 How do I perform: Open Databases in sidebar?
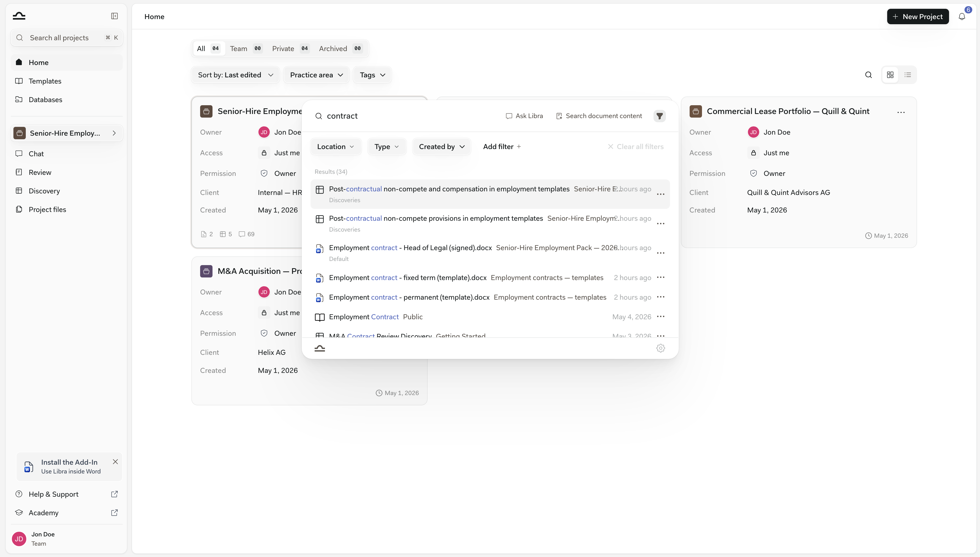click(x=67, y=100)
